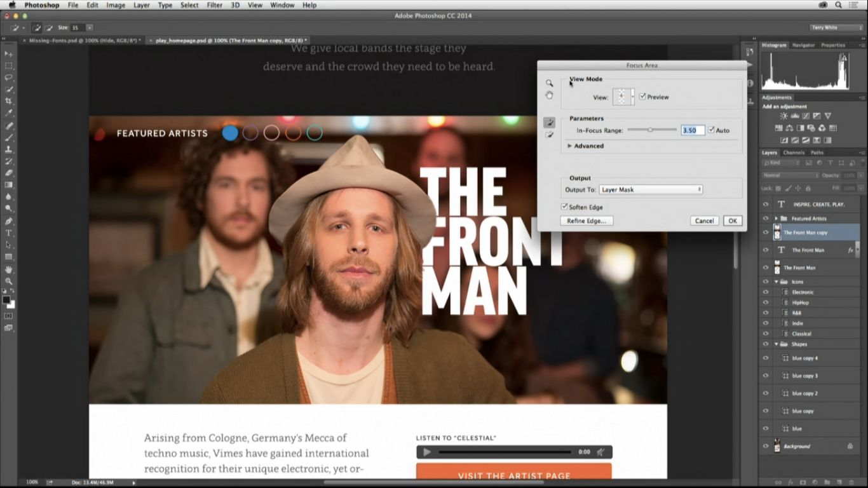Open the layer Kind filter dropdown
This screenshot has height=488, width=868.
click(781, 163)
